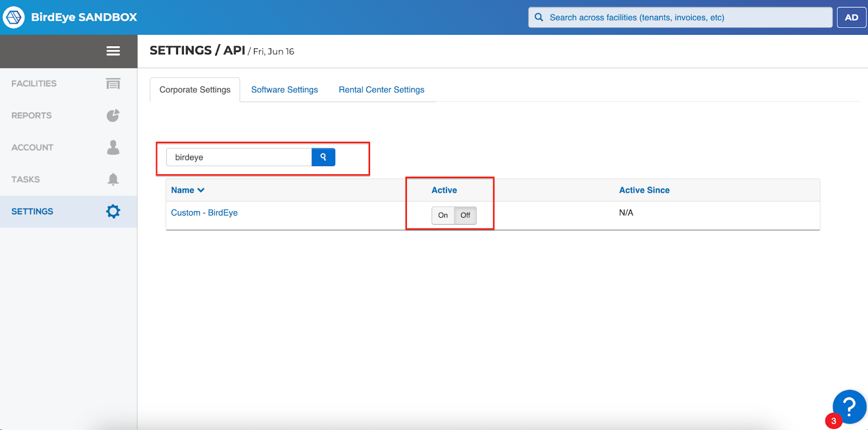The image size is (868, 430).
Task: Click the Facilities garage icon
Action: 113,84
